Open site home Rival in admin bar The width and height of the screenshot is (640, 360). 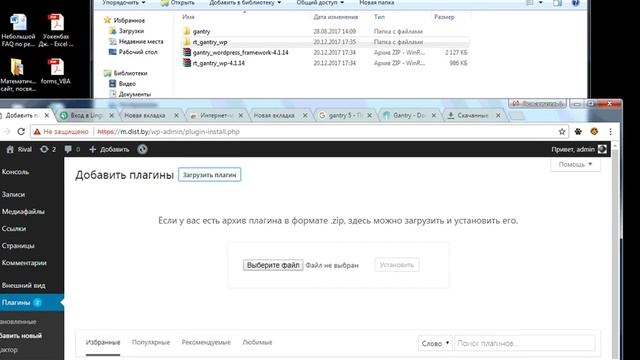(19, 149)
